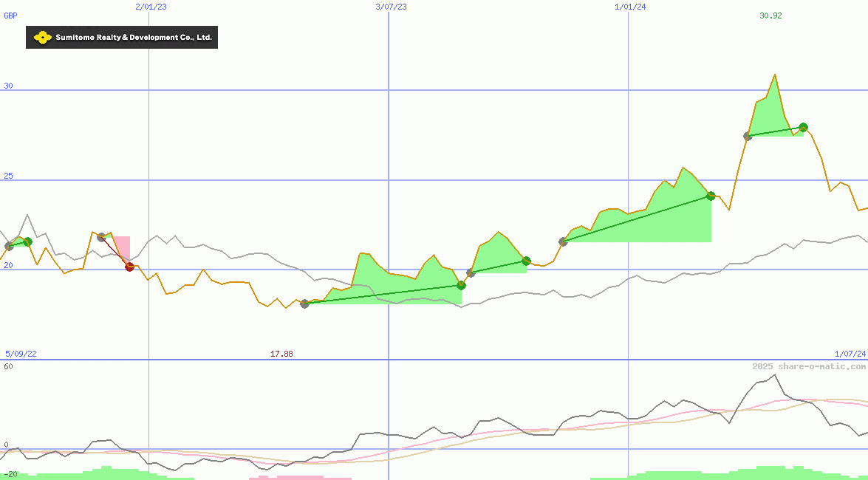Click the yellow Sumitomo emblem icon
Screen dimensions: 868x480
tap(42, 38)
